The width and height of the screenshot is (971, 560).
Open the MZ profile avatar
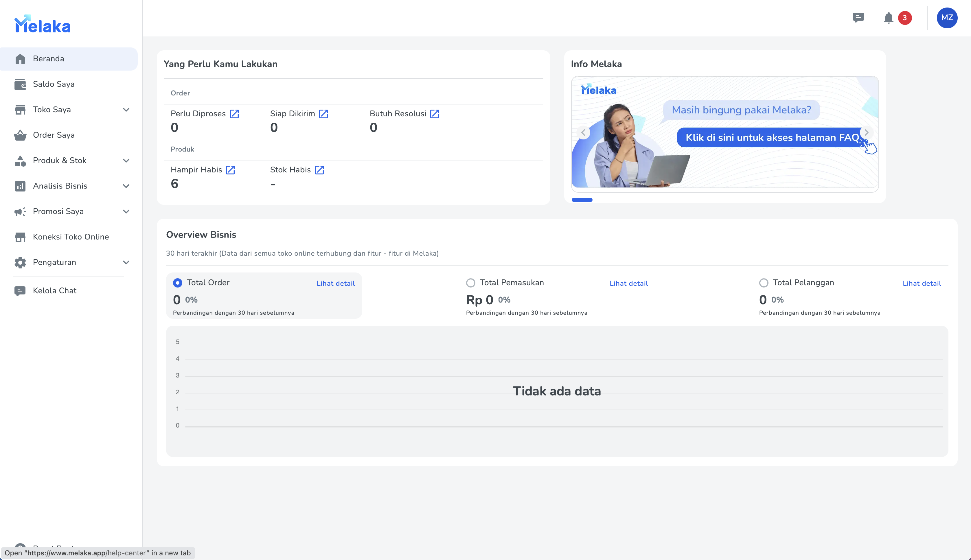(x=947, y=18)
